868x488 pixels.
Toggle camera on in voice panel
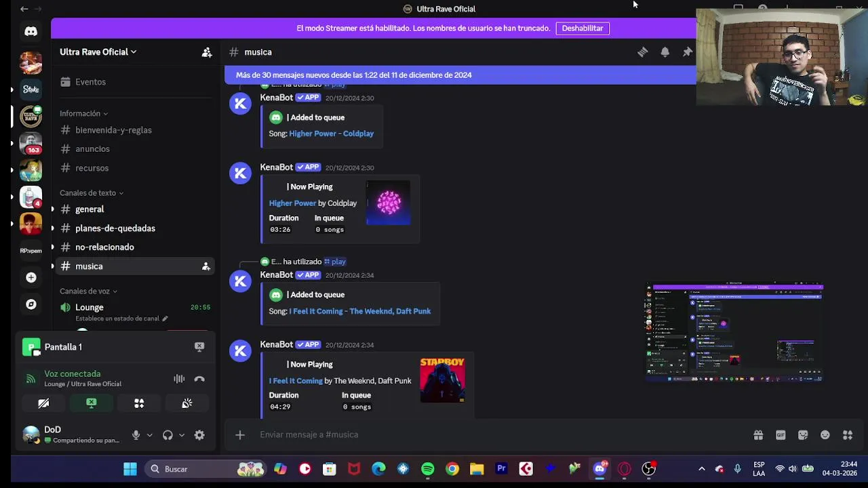43,403
